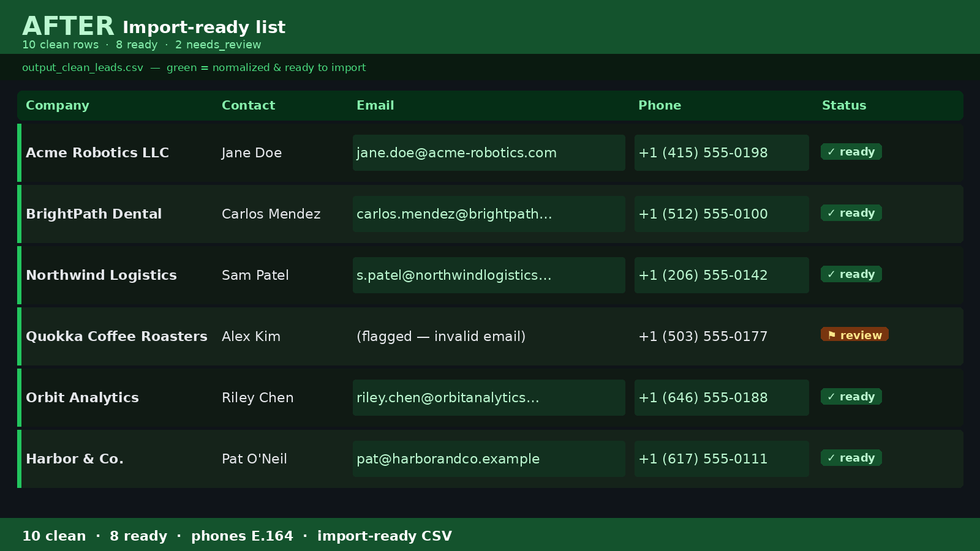Click contact name Carlos Mendez
Screen dimensions: 980x551
(x=271, y=214)
